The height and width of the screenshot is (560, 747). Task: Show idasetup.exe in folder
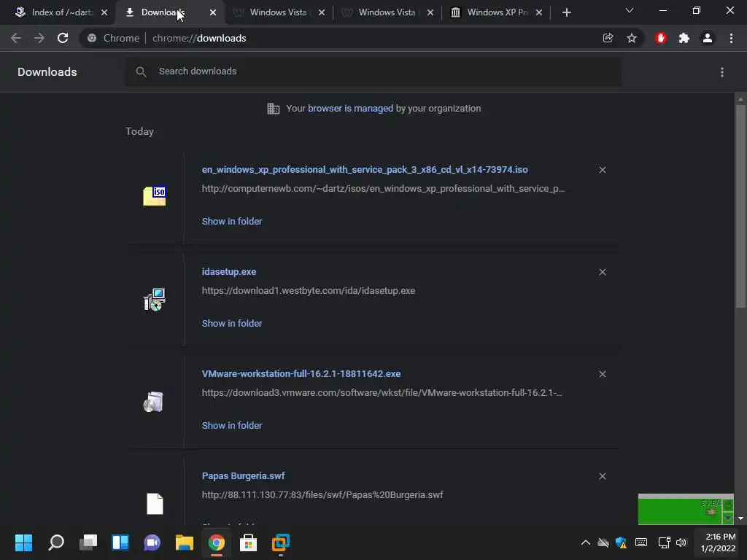[x=232, y=323]
